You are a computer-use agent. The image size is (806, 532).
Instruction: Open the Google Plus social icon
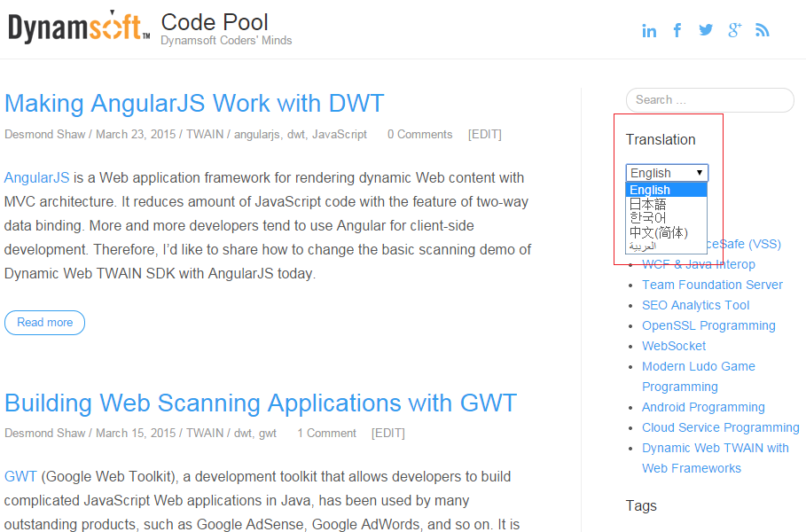734,30
